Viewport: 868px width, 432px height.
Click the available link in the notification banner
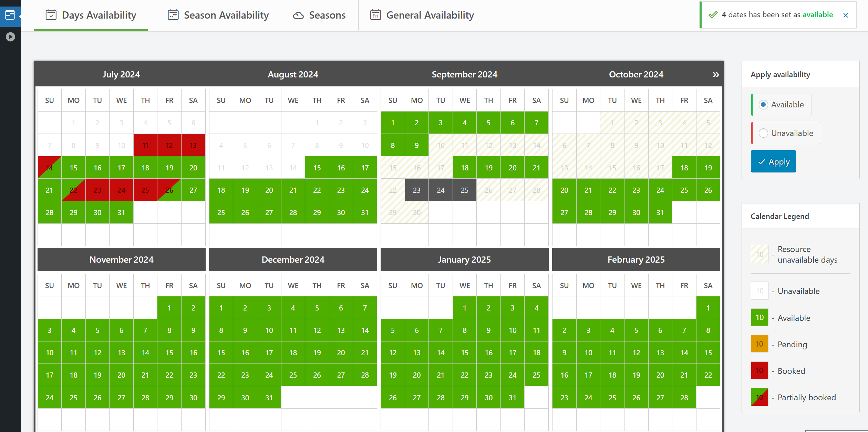[x=818, y=15]
